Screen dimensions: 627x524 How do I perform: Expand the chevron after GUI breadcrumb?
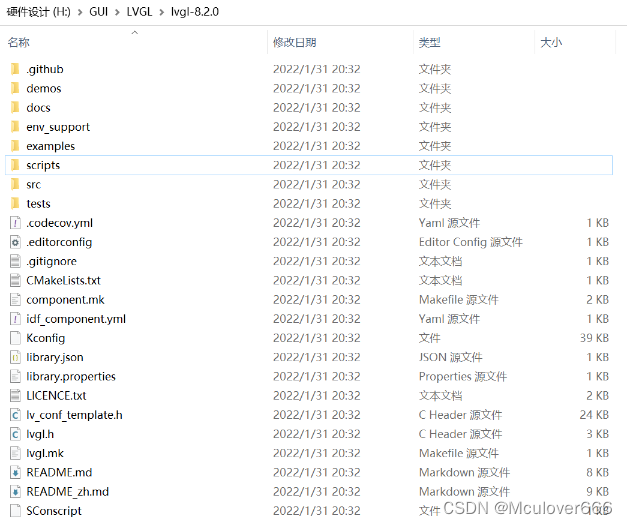(x=118, y=12)
